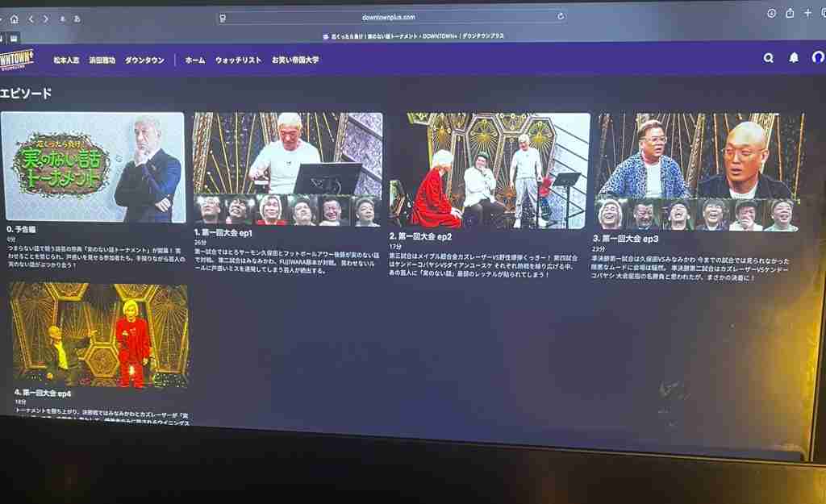Open the '0. 予告編' title link
Viewport: 826px width, 504px height.
pyautogui.click(x=21, y=230)
